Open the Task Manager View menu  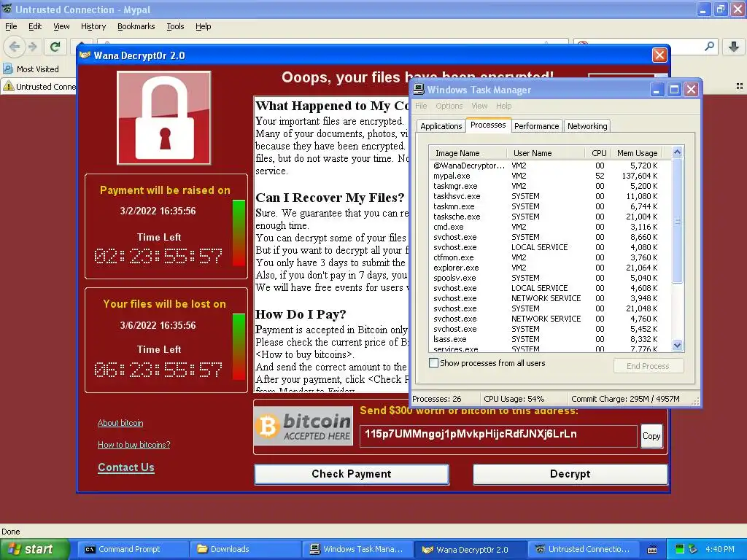click(479, 106)
